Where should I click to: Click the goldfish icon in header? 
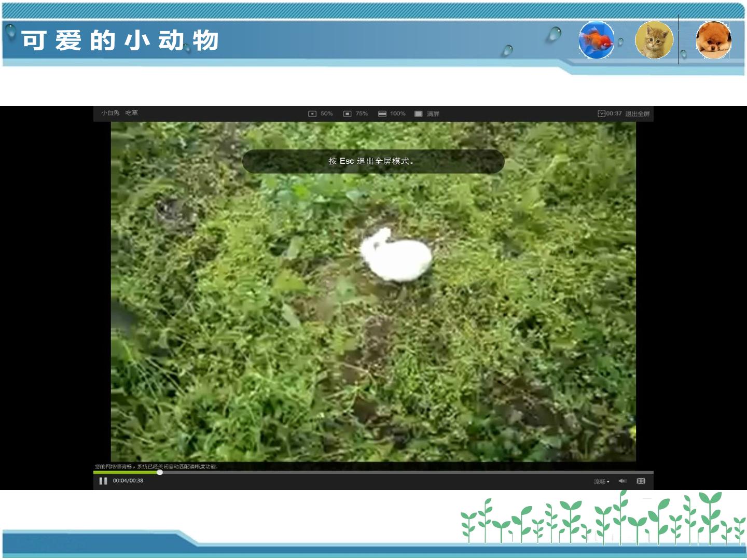(x=597, y=40)
